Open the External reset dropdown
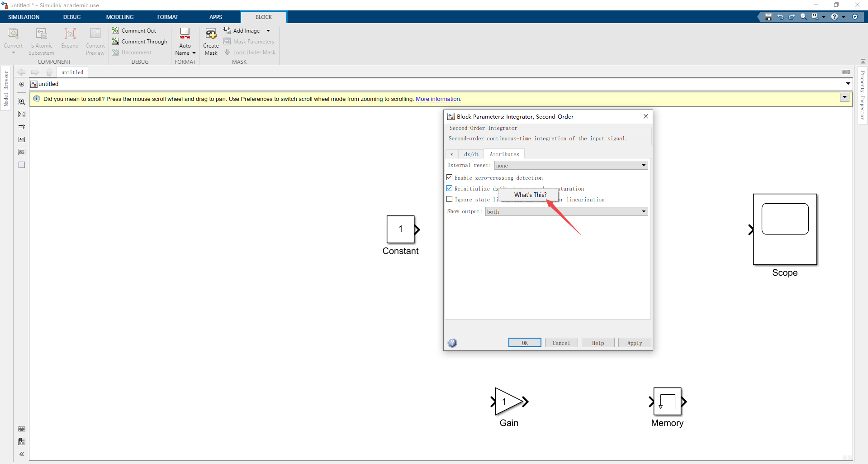The width and height of the screenshot is (868, 464). tap(571, 165)
